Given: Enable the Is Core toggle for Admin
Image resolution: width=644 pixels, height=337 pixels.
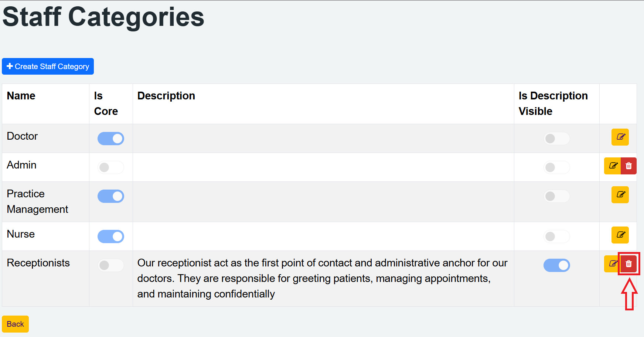Looking at the screenshot, I should coord(111,167).
